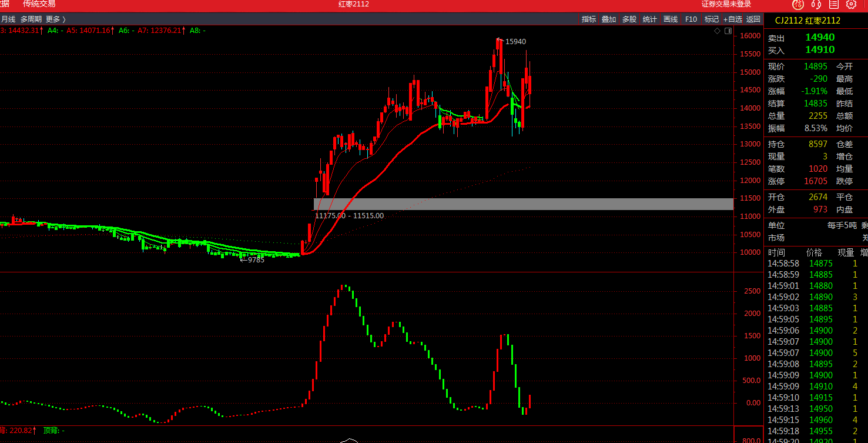The width and height of the screenshot is (868, 443).
Task: Open the customer service headset icon
Action: pos(816,5)
